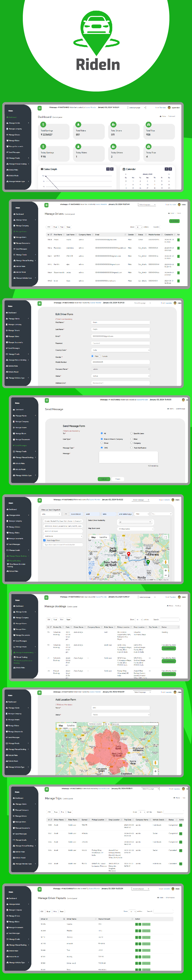This screenshot has width=192, height=980.
Task: Open Status dropdown in Add Location Form
Action: pyautogui.click(x=121, y=714)
